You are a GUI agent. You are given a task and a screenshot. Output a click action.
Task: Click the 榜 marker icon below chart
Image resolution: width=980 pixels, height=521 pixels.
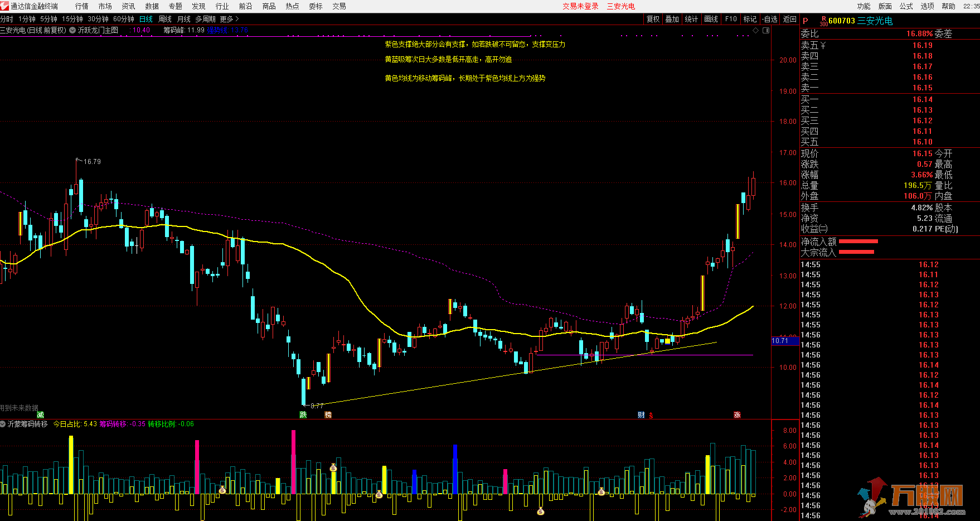tap(328, 414)
